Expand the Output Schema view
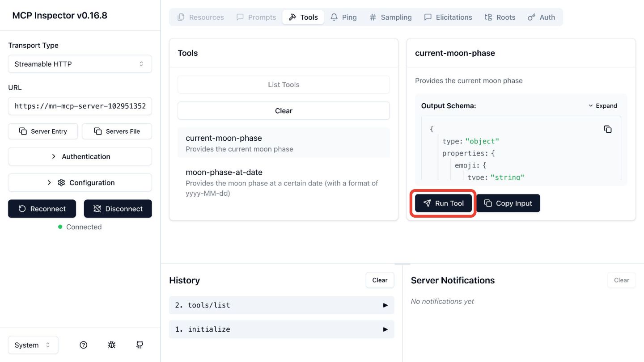 tap(602, 106)
